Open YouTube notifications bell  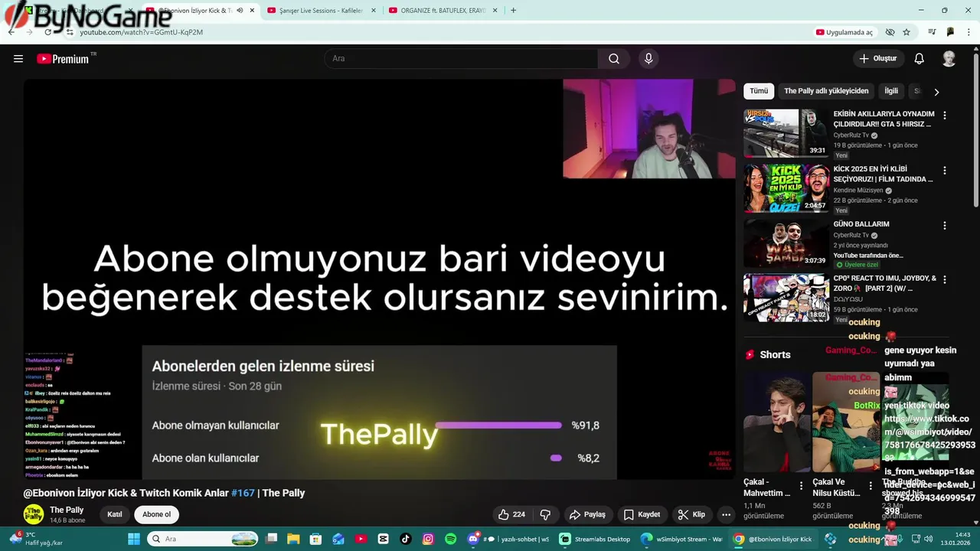tap(919, 59)
